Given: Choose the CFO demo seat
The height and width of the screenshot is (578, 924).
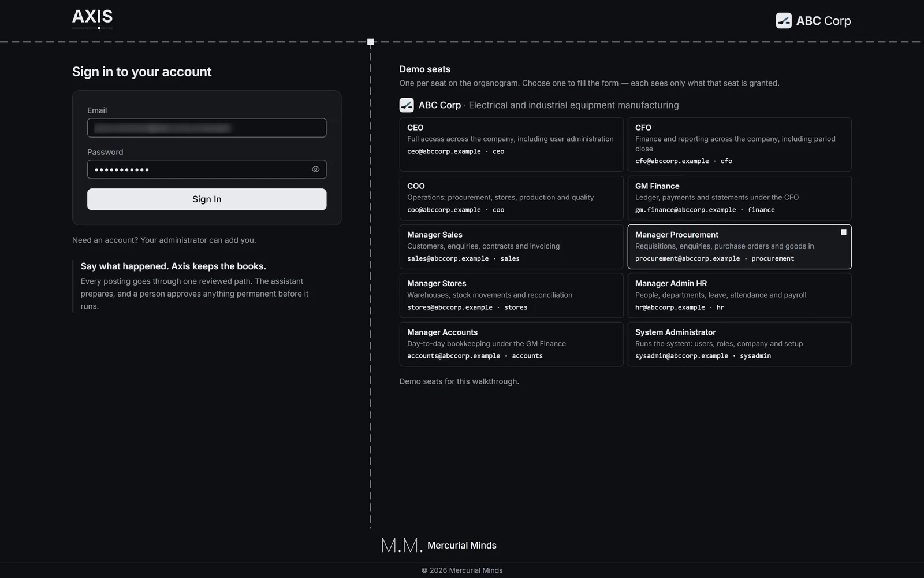Looking at the screenshot, I should [x=739, y=144].
